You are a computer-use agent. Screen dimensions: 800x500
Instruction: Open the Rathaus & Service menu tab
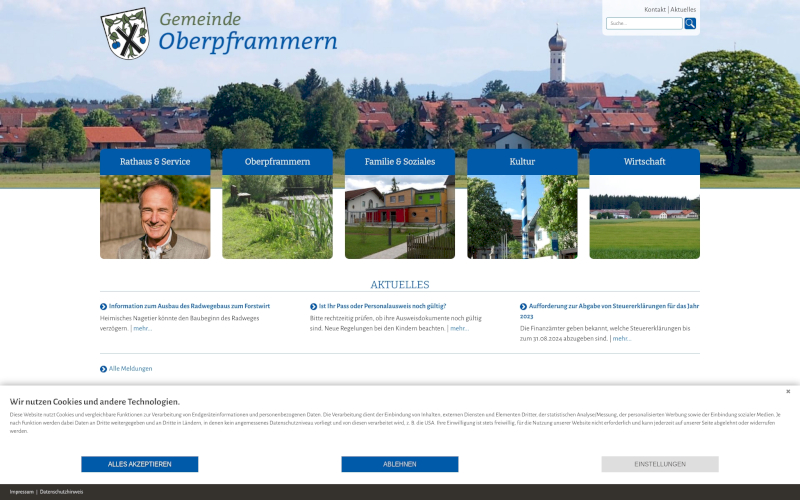tap(155, 162)
